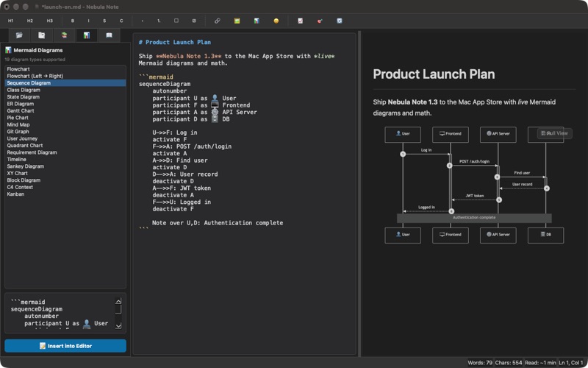Open Full View of the diagram preview

tap(555, 133)
